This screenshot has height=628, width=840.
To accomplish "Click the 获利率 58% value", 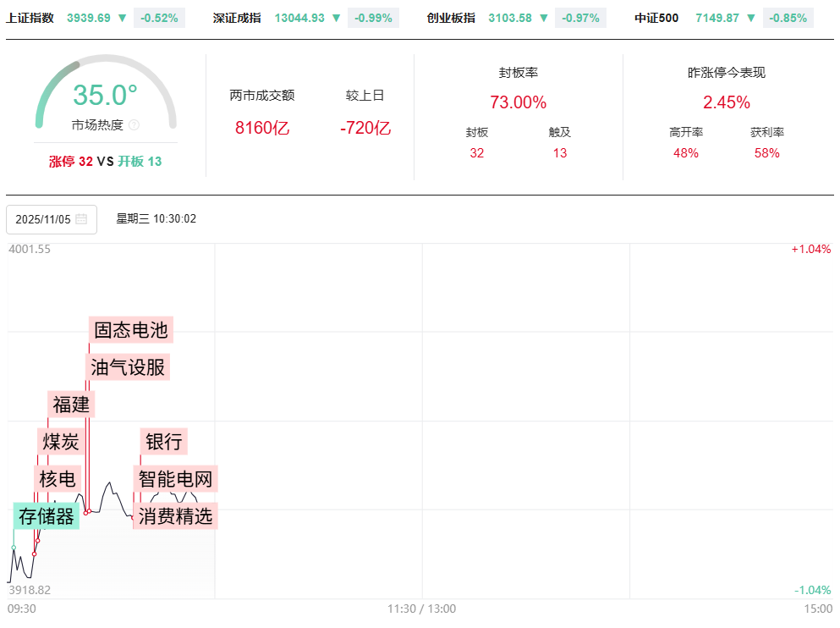I will 766,153.
